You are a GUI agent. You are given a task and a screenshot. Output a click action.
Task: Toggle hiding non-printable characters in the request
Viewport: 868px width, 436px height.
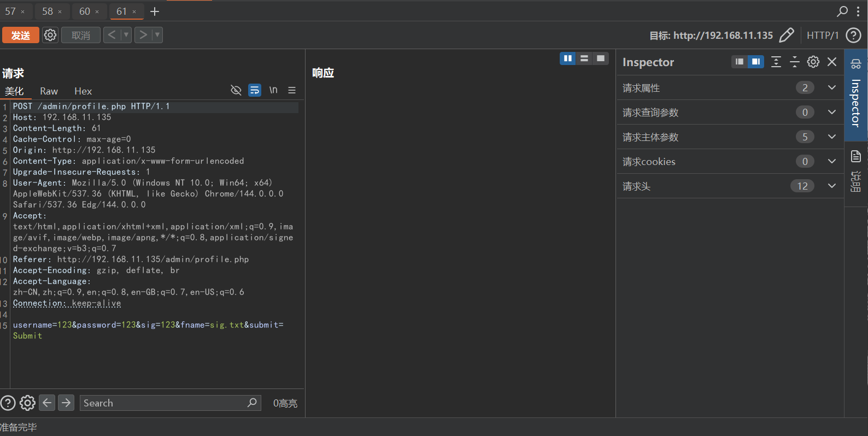point(236,90)
